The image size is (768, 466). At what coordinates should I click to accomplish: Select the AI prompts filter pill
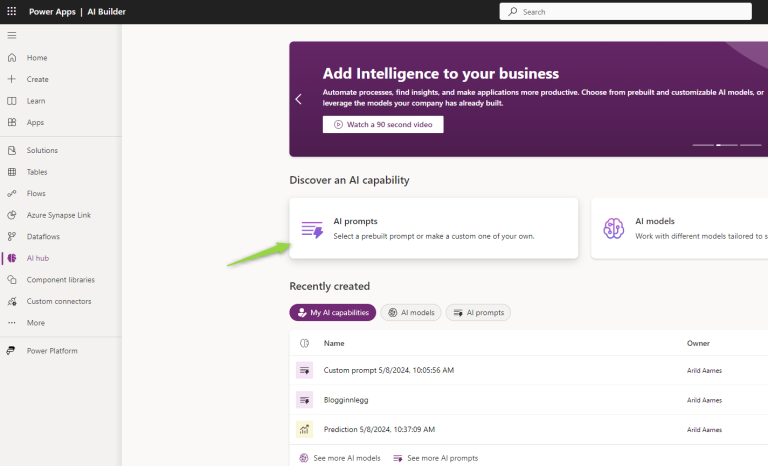tap(478, 313)
